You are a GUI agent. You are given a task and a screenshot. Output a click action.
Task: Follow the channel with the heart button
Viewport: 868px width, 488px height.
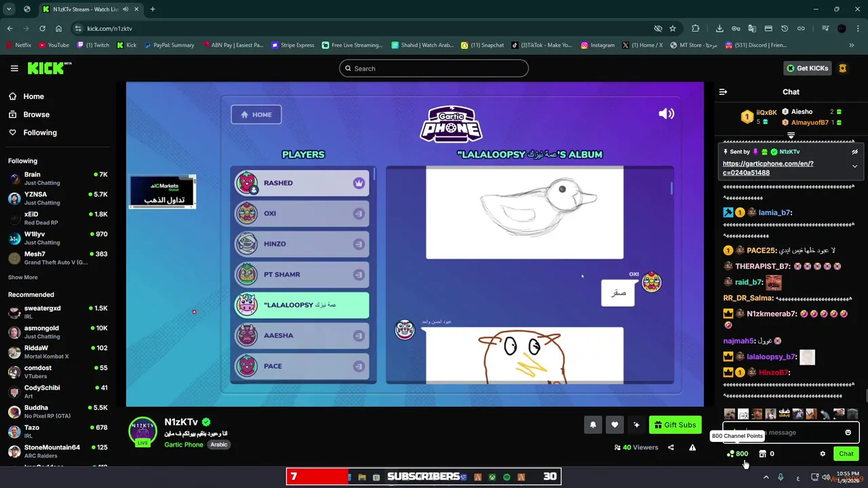[614, 425]
